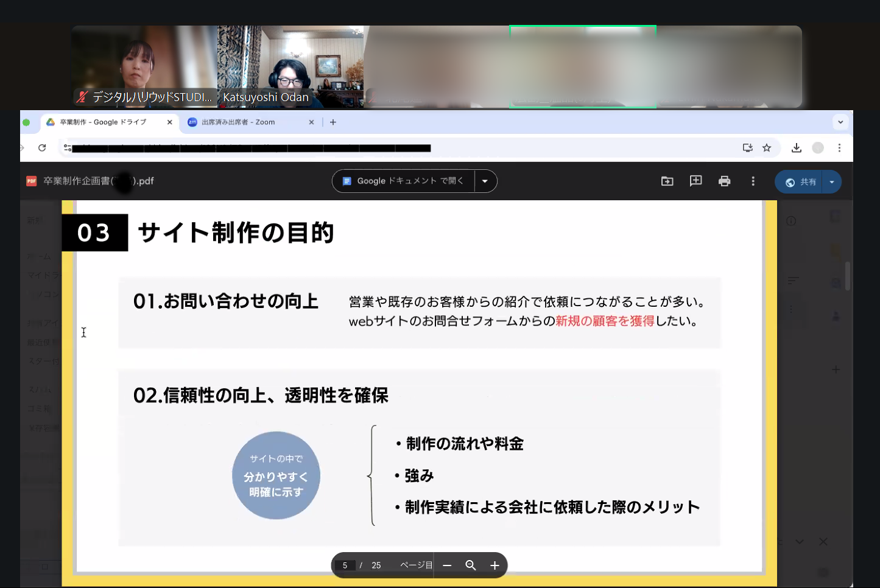Expand the arrow beside Google ドキュメントで開く

pos(485,181)
